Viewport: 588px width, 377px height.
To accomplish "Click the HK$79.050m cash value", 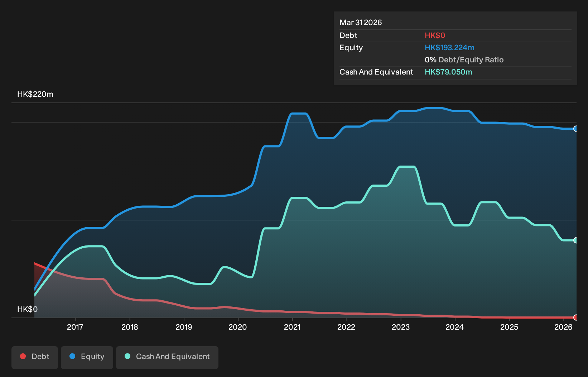I will pos(448,72).
